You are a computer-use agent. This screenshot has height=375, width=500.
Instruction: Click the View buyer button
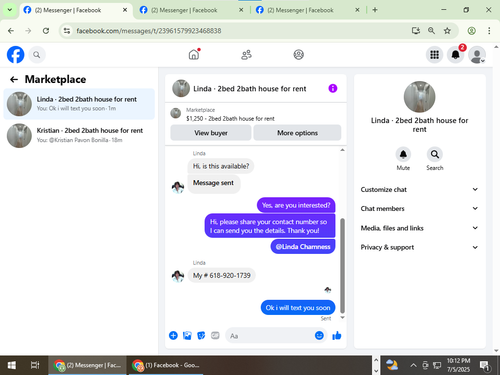(x=211, y=133)
